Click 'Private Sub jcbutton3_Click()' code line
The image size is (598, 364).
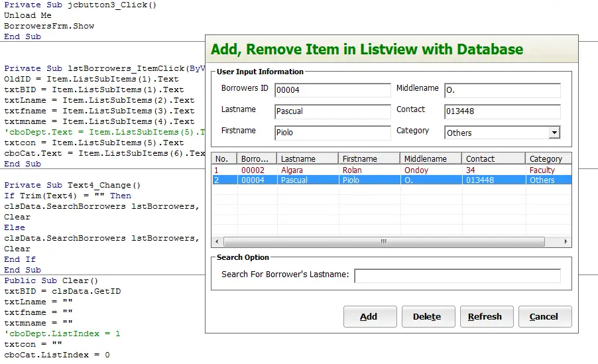(x=80, y=5)
